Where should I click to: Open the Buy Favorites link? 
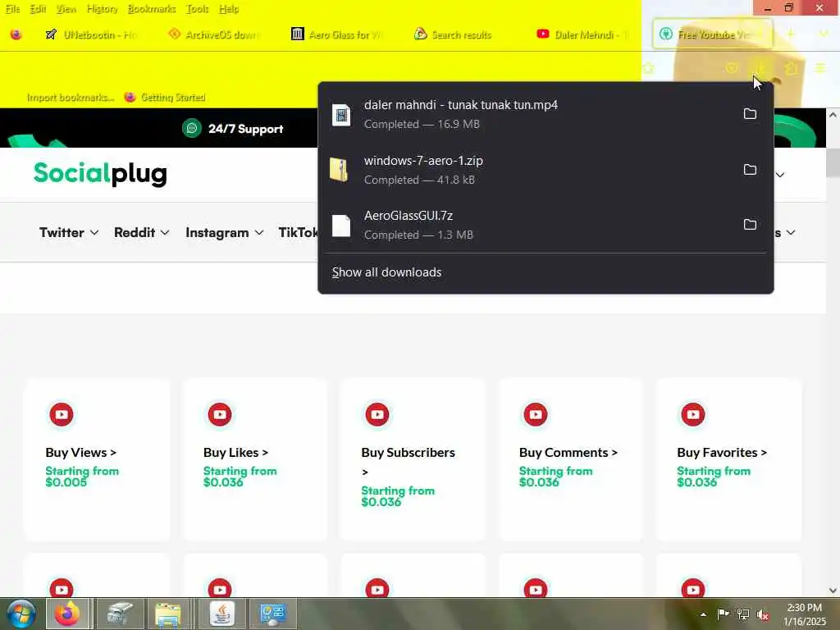click(722, 453)
